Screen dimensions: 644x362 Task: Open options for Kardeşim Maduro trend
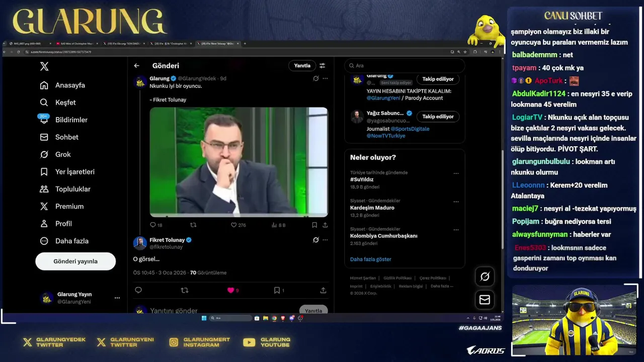(x=456, y=202)
